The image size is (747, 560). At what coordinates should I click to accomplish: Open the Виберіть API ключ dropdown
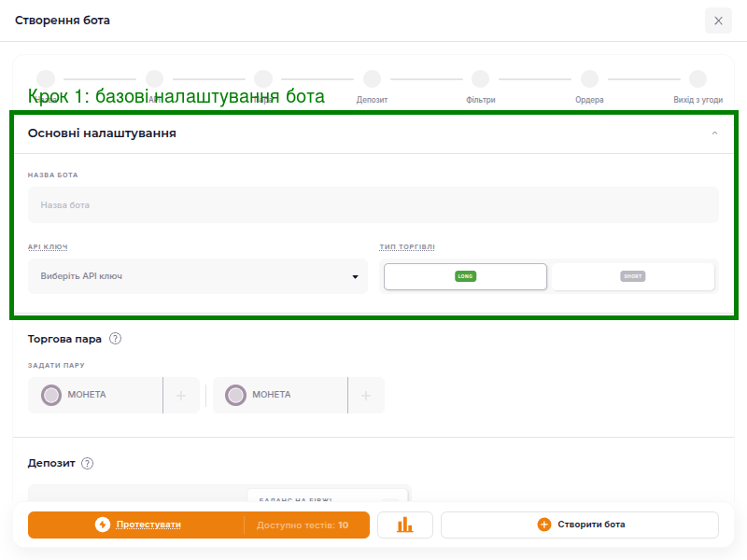point(198,276)
